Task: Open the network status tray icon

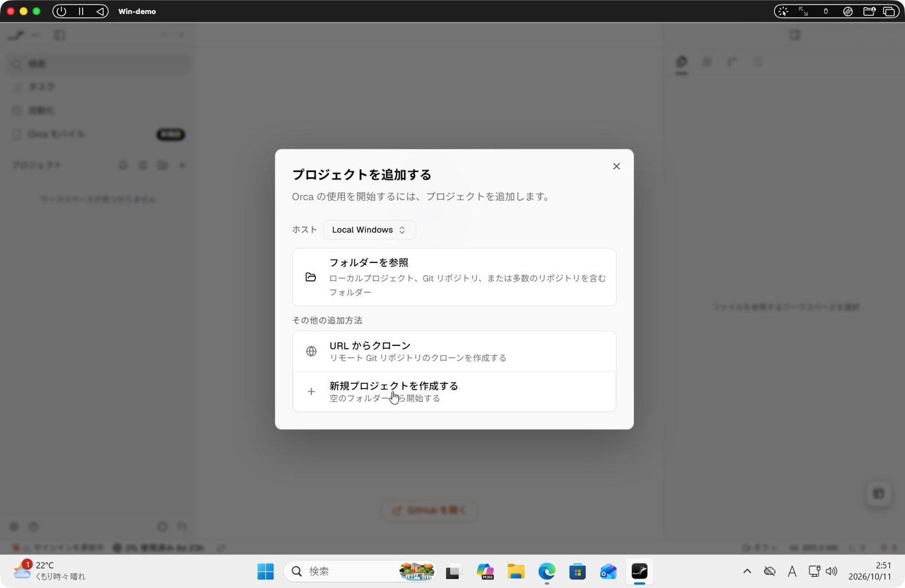Action: [814, 572]
